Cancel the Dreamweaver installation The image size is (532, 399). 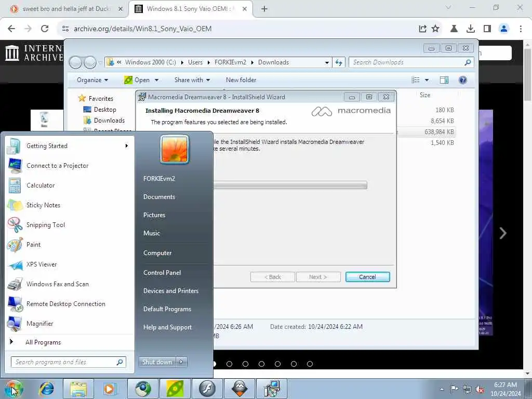pyautogui.click(x=367, y=277)
